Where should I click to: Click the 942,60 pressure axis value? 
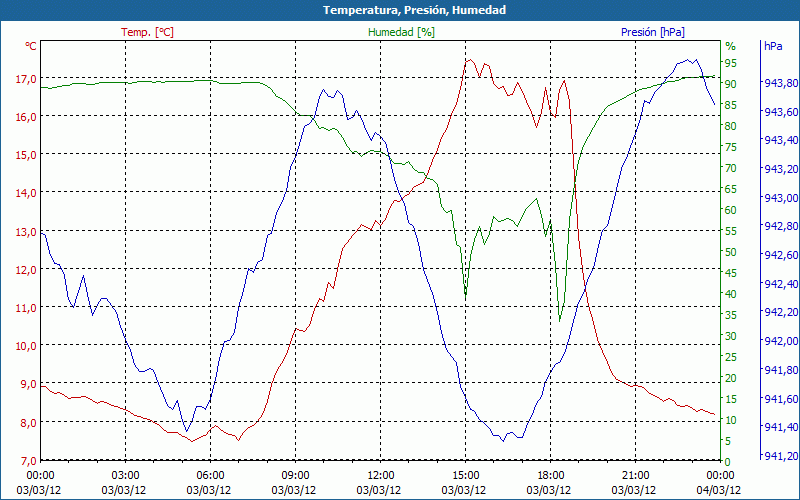[x=780, y=255]
